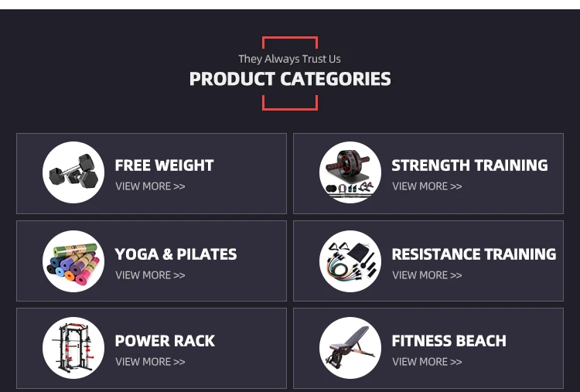The width and height of the screenshot is (580, 392).
Task: Select the RESISTANCE TRAINING category title
Action: click(x=473, y=254)
